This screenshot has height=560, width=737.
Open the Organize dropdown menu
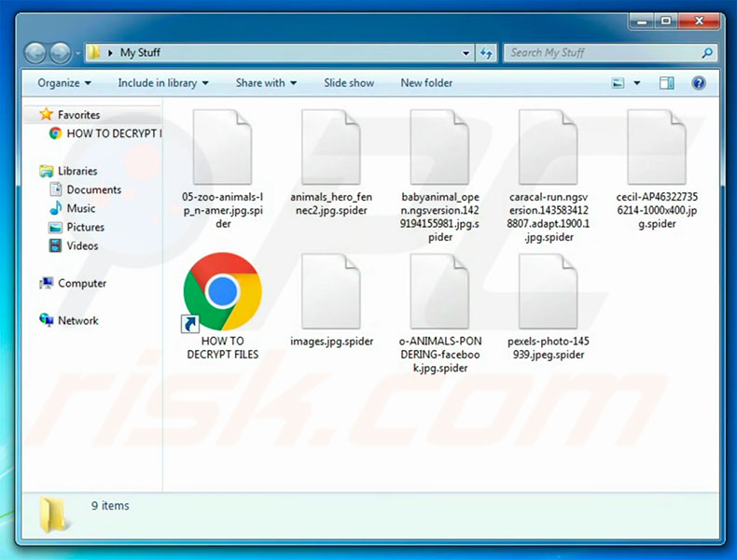[64, 83]
